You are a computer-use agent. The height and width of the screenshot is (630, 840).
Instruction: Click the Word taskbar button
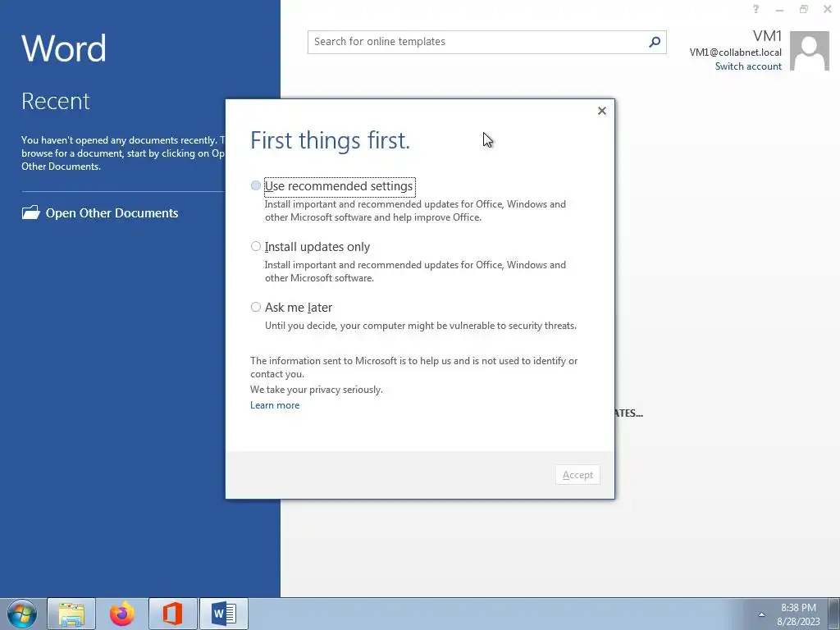pyautogui.click(x=224, y=614)
